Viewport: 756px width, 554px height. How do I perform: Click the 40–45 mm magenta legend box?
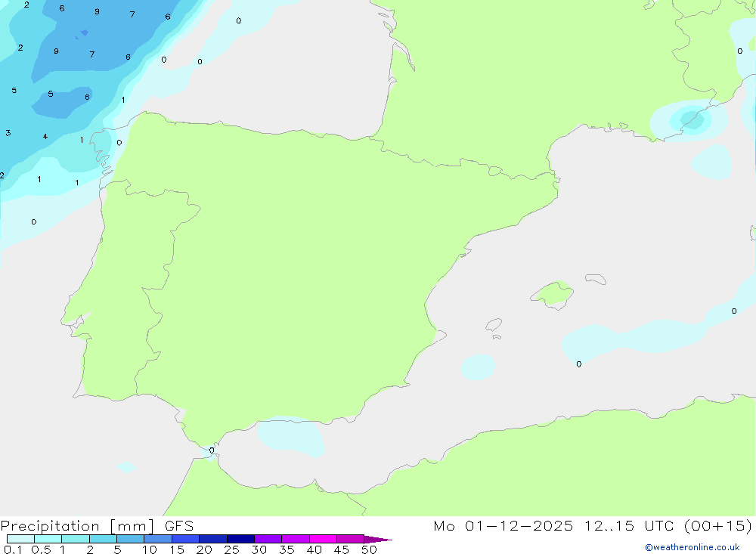click(x=323, y=539)
